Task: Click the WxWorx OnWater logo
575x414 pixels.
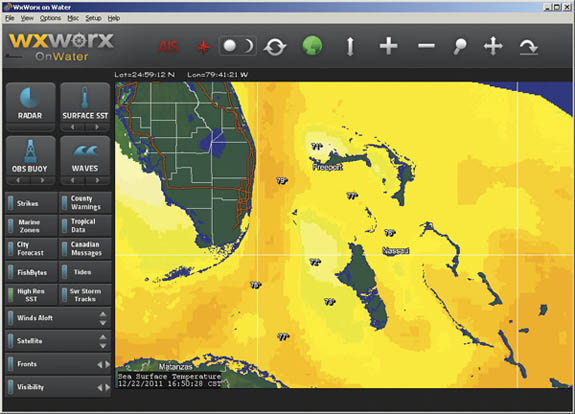Action: click(61, 46)
